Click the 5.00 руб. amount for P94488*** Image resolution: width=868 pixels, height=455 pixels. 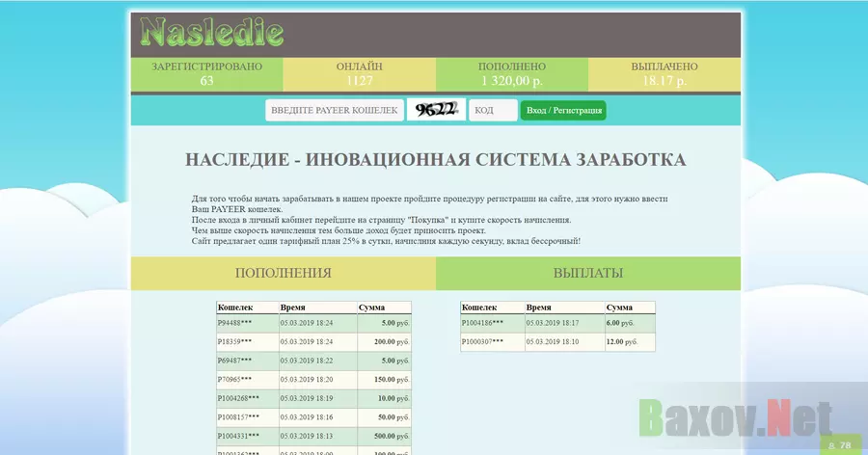[x=384, y=323]
